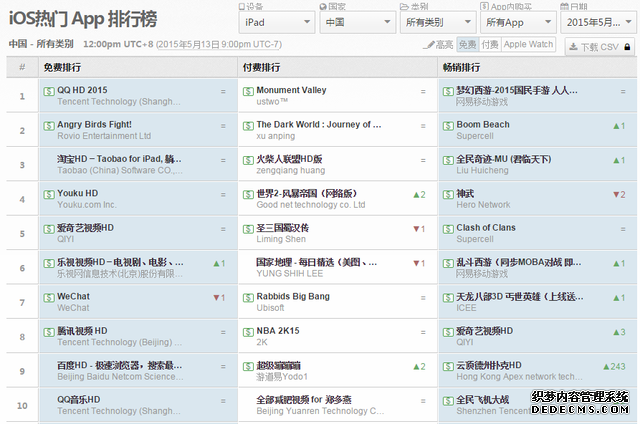Click in-app purchase icon beside NBA 2K15
Screen dimensions: 640x424
[248, 332]
